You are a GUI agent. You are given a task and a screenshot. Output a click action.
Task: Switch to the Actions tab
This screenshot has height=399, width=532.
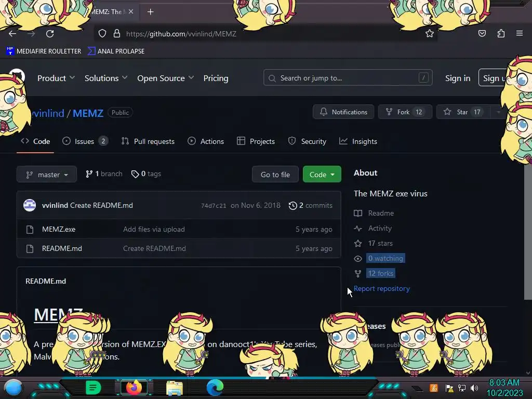click(x=206, y=141)
